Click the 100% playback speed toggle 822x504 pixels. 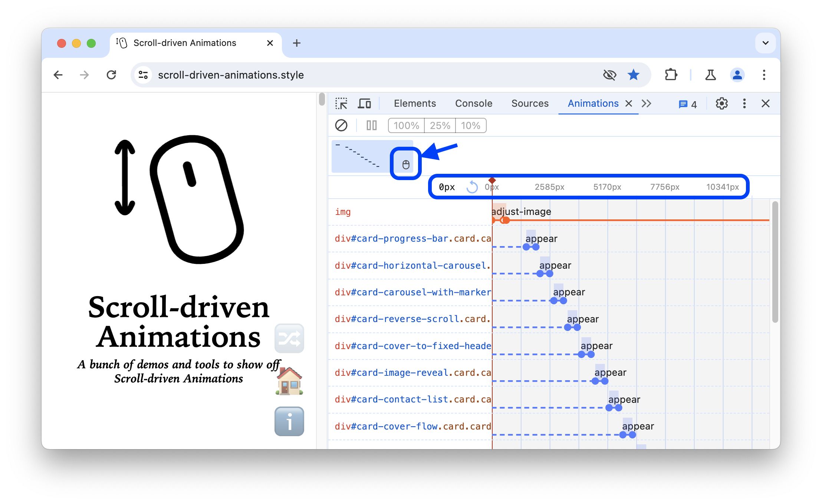[406, 126]
